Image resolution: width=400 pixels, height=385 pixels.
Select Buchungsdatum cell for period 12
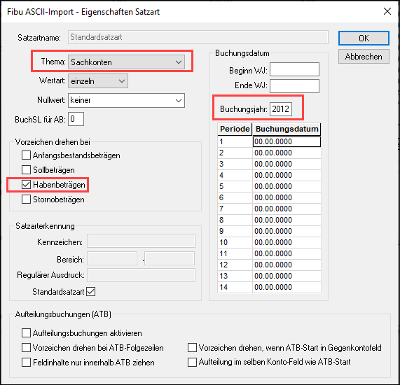287,265
